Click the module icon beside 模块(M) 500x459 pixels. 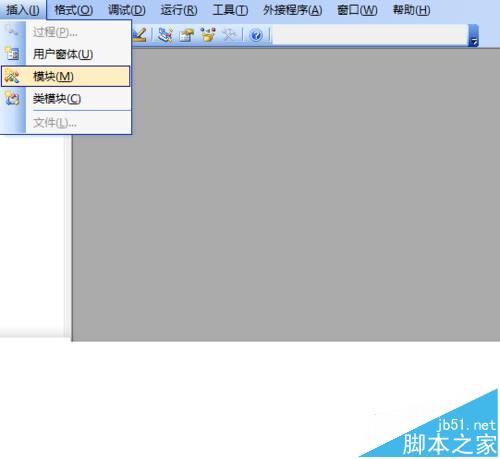(x=12, y=76)
